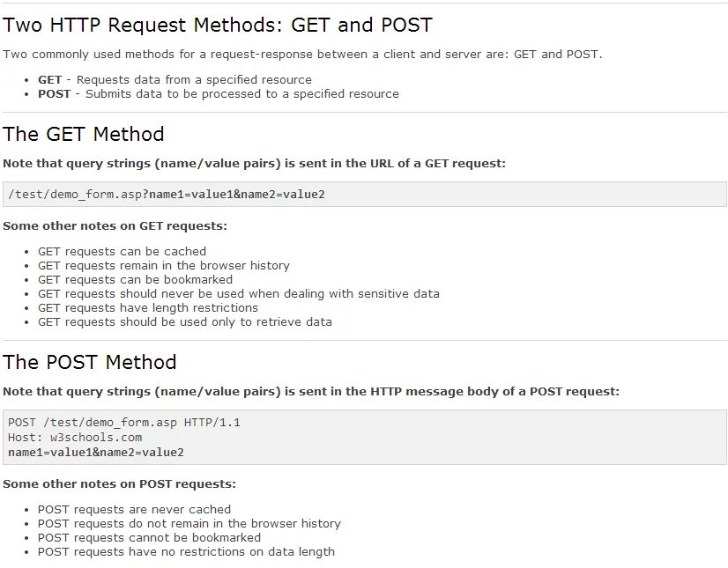Click the 'Host: w3schools.com' code line
Image resolution: width=728 pixels, height=568 pixels.
tap(75, 437)
